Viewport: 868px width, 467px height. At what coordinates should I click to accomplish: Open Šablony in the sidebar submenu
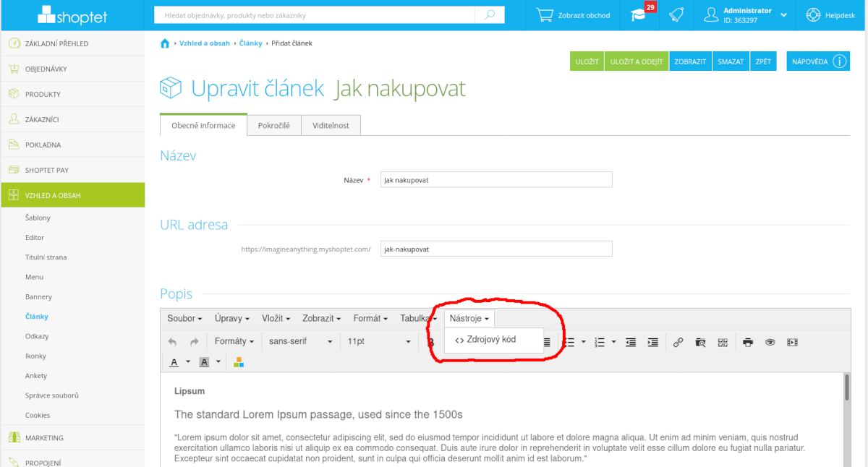click(38, 218)
